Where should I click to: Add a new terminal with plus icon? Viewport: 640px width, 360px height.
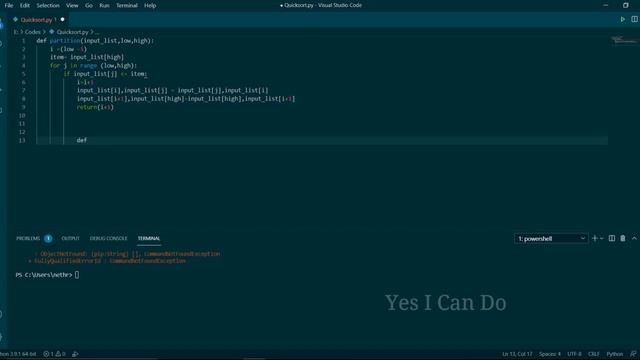tap(595, 238)
